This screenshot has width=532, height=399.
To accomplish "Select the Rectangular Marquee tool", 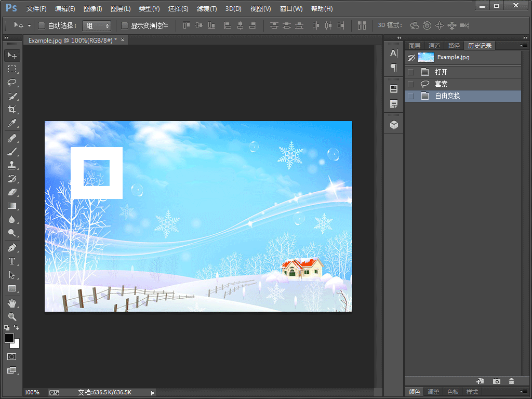I will point(12,69).
